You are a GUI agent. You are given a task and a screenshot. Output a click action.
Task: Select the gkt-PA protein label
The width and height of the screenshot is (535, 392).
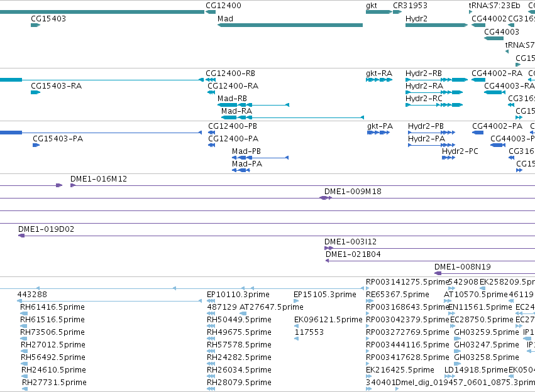click(x=380, y=126)
